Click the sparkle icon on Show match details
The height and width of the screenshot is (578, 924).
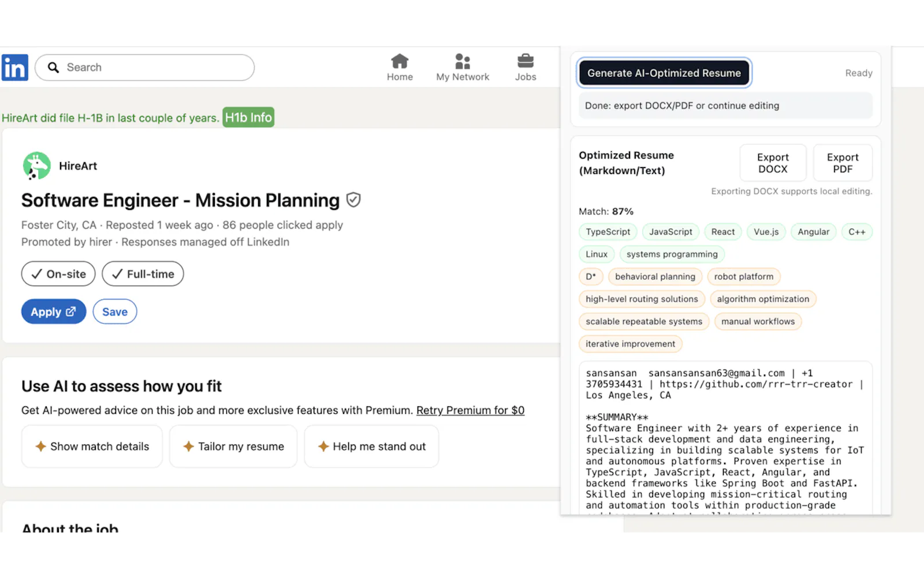point(40,446)
